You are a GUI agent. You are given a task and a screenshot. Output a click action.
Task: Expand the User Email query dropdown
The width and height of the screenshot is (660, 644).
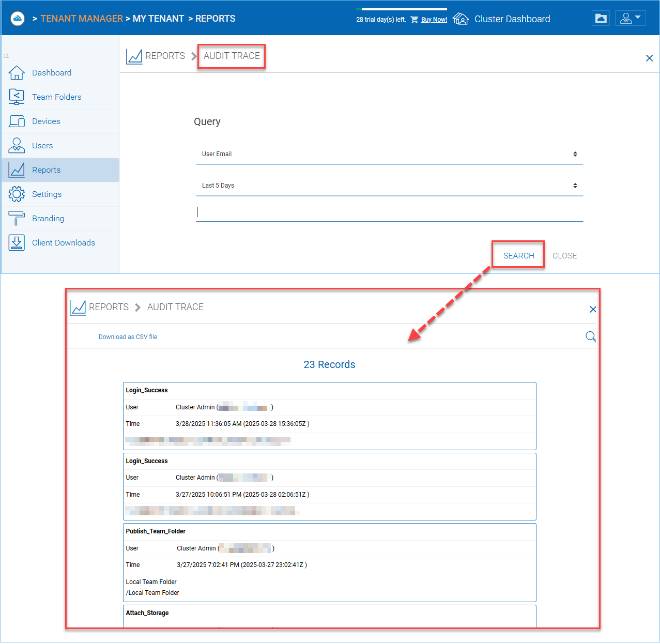tap(389, 154)
